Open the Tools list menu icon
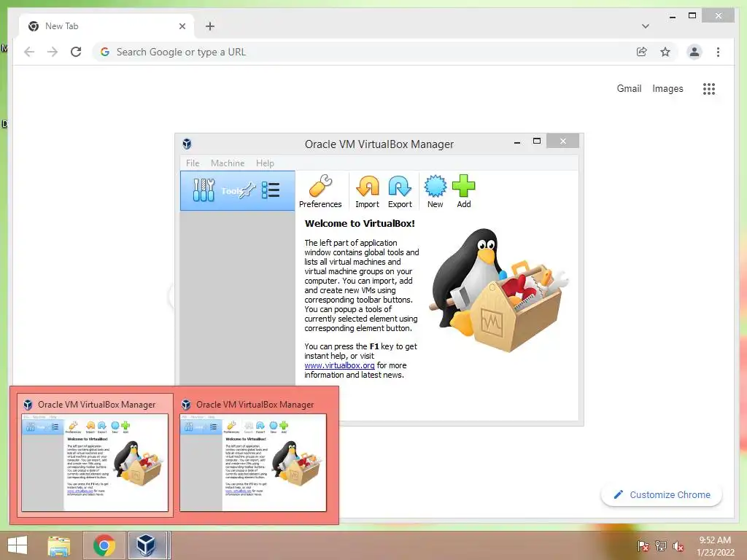 tap(271, 190)
